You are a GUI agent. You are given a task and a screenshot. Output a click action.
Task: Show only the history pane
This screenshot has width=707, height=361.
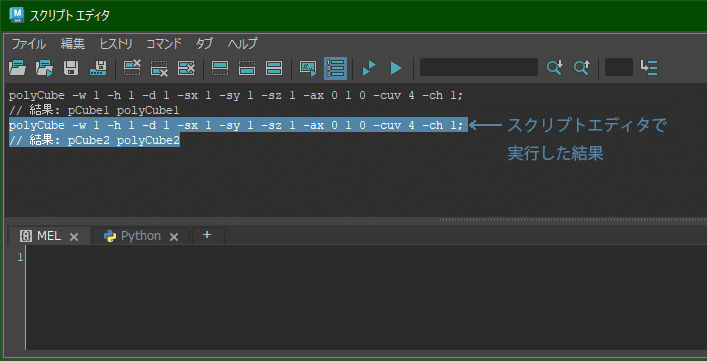220,68
